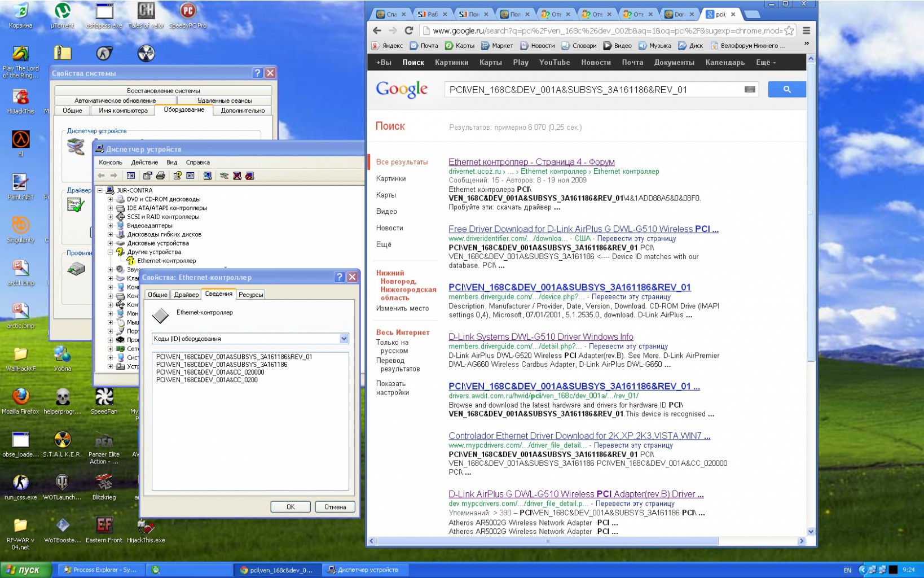Click Изменить место link
This screenshot has height=578, width=924.
click(402, 308)
